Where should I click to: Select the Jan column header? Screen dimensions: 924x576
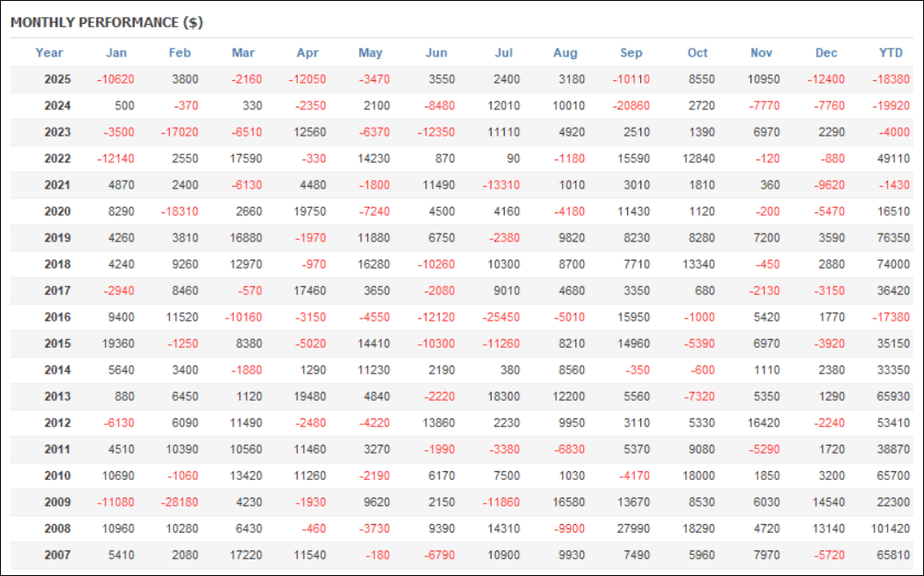pyautogui.click(x=115, y=53)
